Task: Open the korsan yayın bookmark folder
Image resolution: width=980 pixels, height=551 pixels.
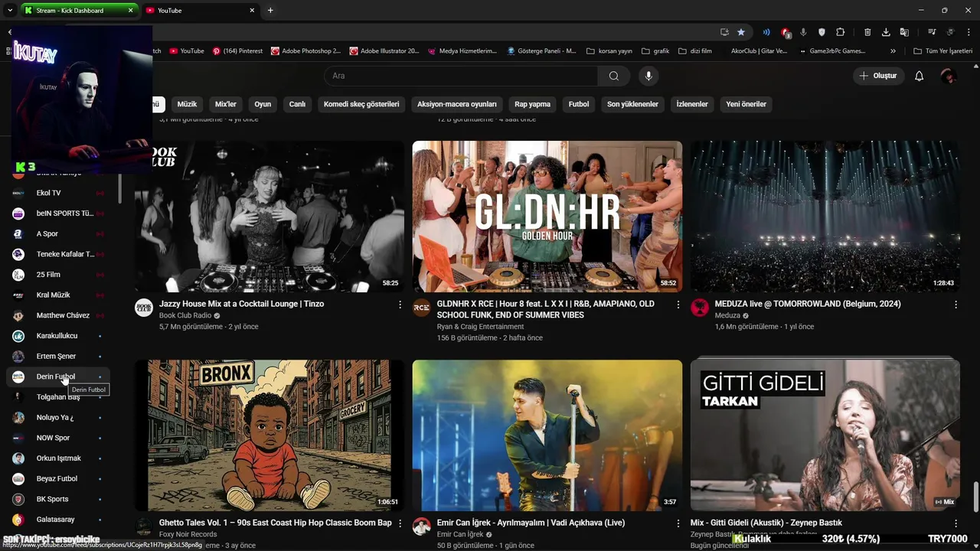Action: point(609,51)
